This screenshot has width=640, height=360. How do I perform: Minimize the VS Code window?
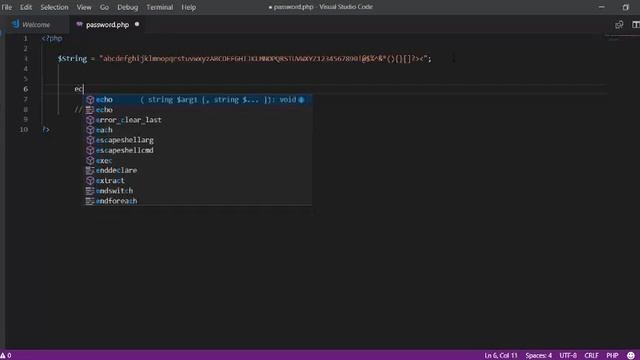coord(602,7)
